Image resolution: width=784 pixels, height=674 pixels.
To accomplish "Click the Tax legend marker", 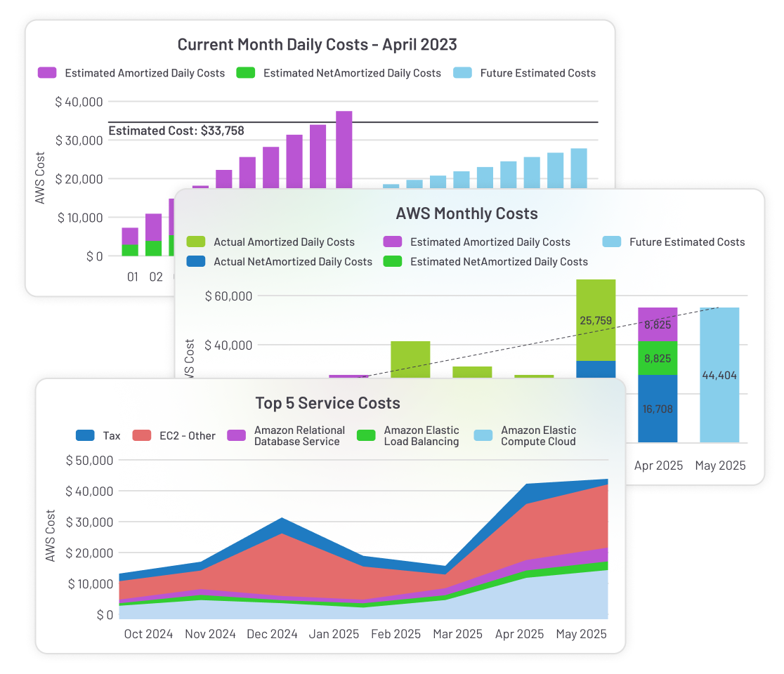I will pyautogui.click(x=84, y=435).
